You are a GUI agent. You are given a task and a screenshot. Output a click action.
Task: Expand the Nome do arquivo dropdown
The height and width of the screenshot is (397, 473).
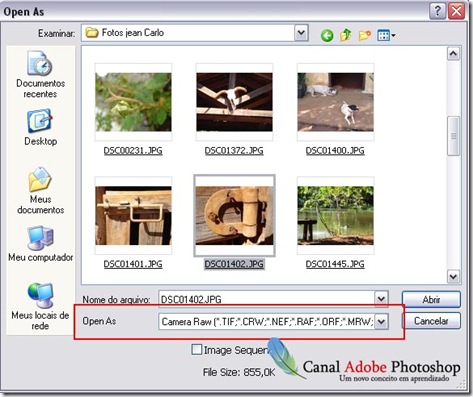tap(381, 299)
